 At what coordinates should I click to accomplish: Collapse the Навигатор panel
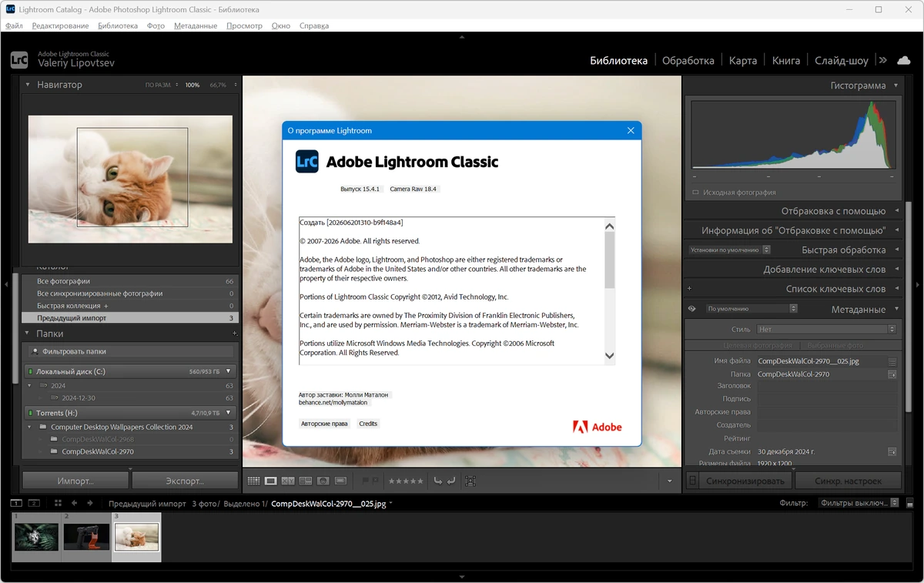28,85
